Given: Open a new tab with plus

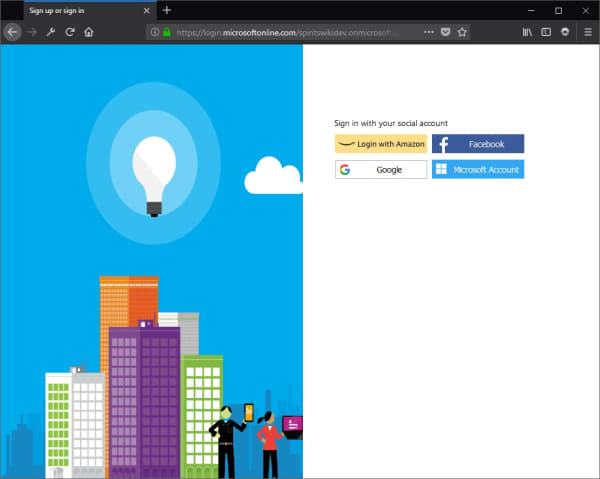Looking at the screenshot, I should pyautogui.click(x=167, y=10).
